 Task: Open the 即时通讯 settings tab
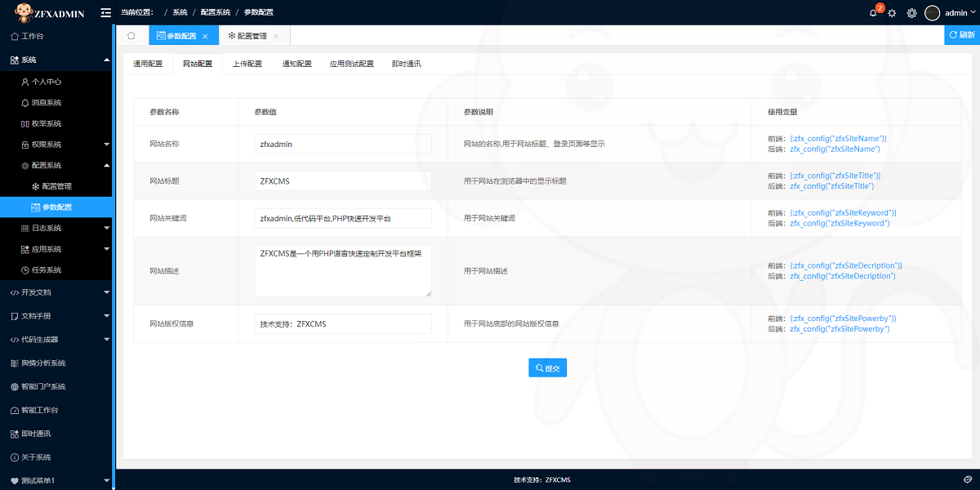tap(407, 64)
